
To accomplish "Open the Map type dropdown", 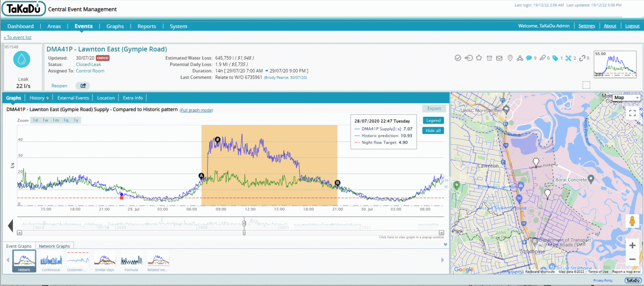I will 626,98.
